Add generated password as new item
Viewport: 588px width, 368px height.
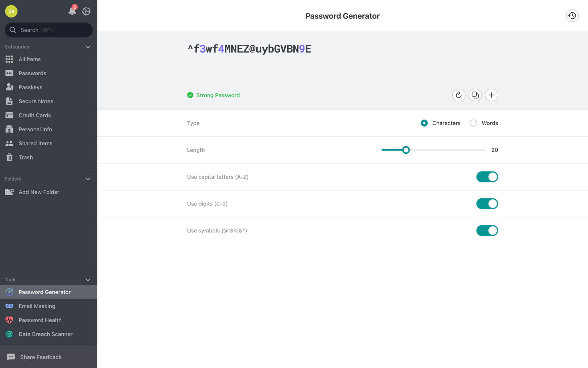point(491,95)
